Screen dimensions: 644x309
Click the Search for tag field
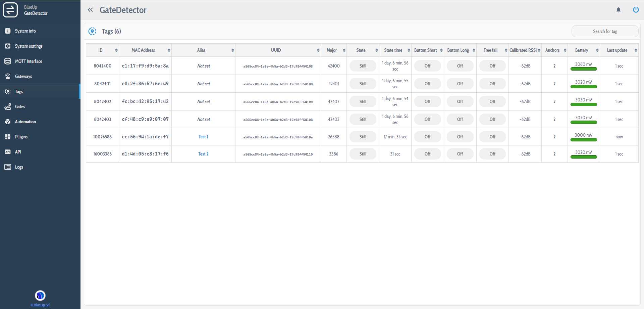coord(604,31)
